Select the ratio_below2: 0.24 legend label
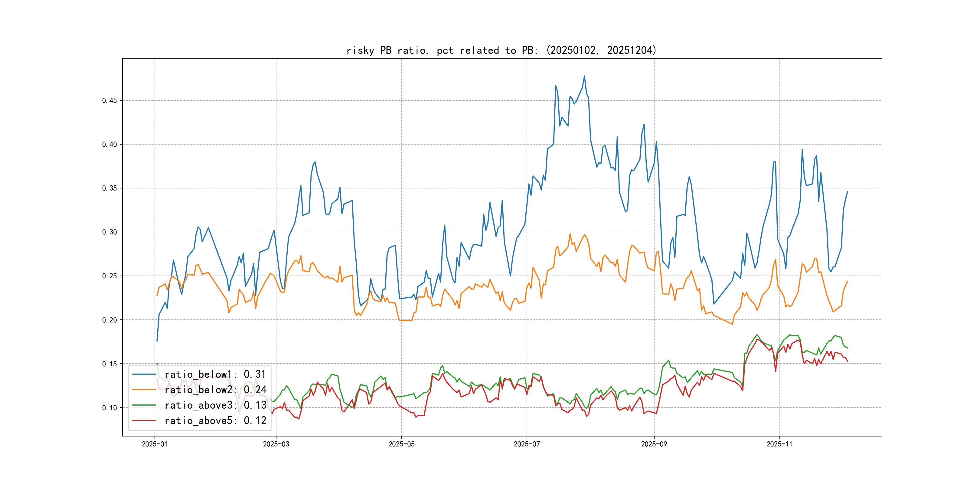This screenshot has height=490, width=980. 215,390
